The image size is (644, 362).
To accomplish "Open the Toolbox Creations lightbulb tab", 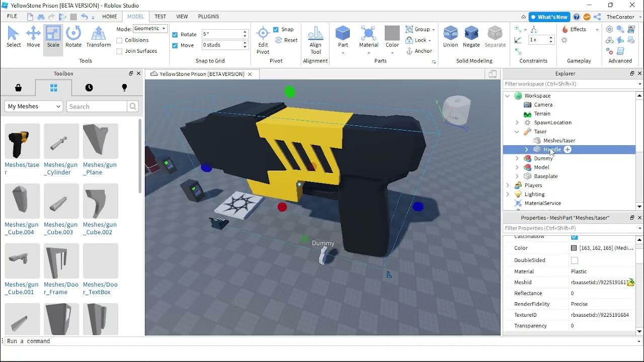I will 124,87.
